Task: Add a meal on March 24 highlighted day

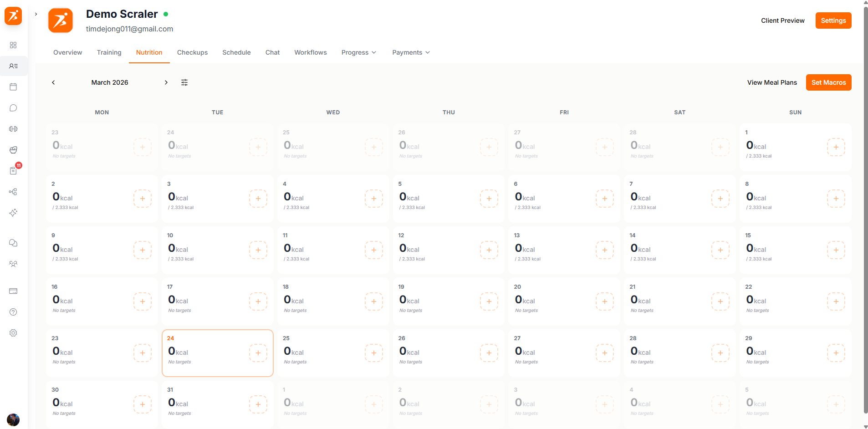Action: pos(258,352)
